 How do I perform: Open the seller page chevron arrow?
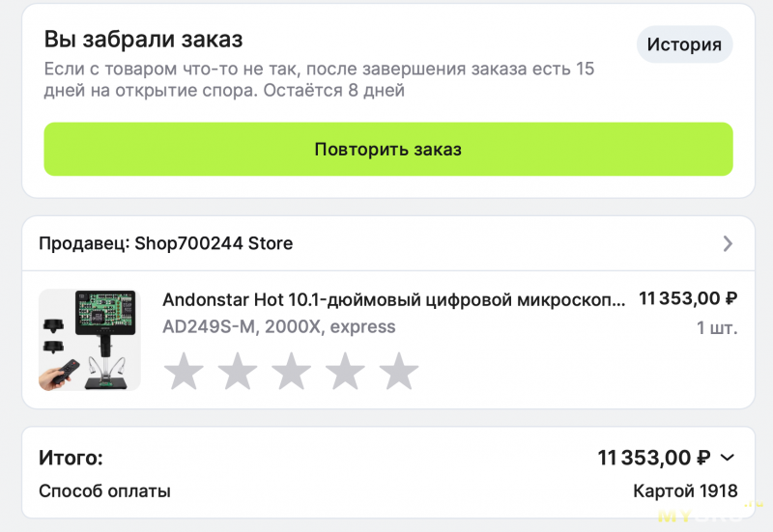coord(728,243)
